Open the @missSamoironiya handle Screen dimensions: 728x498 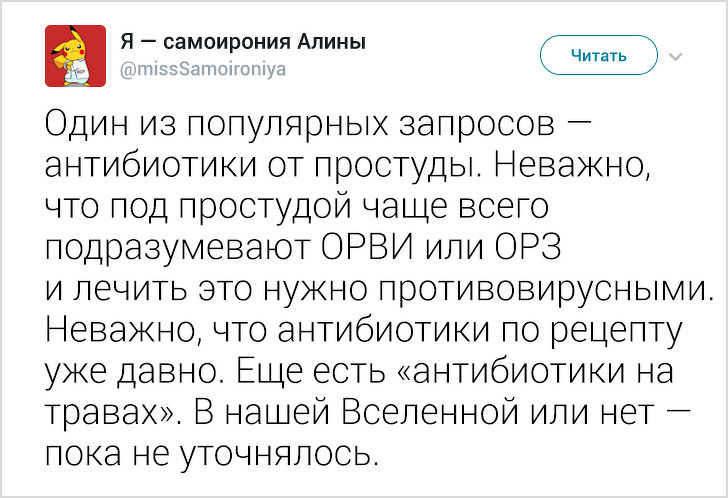pos(186,69)
